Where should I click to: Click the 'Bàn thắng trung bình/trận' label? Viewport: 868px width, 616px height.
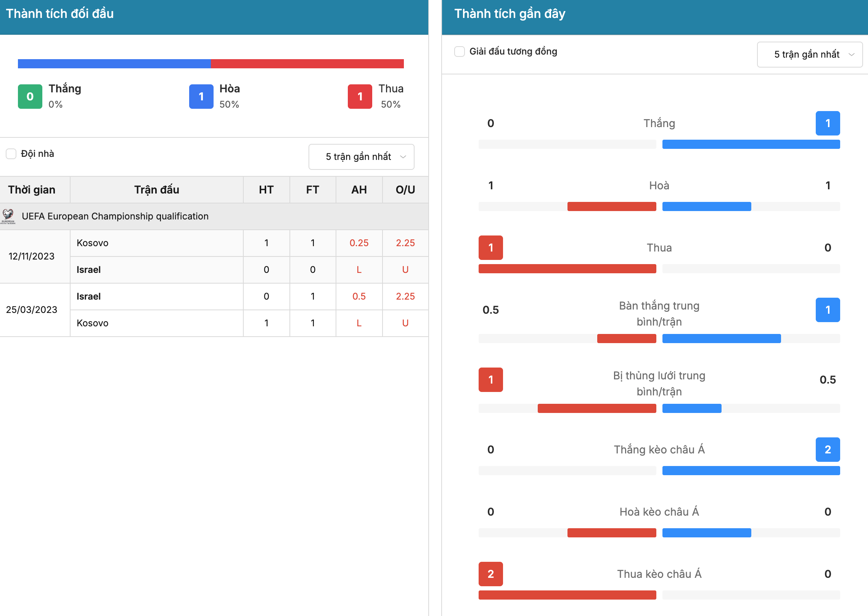tap(659, 314)
